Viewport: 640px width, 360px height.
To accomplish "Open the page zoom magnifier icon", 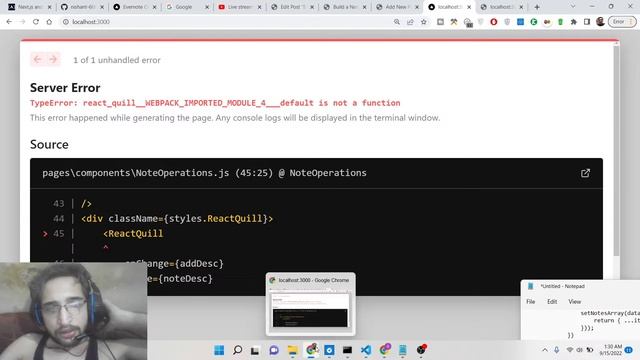I will (397, 22).
